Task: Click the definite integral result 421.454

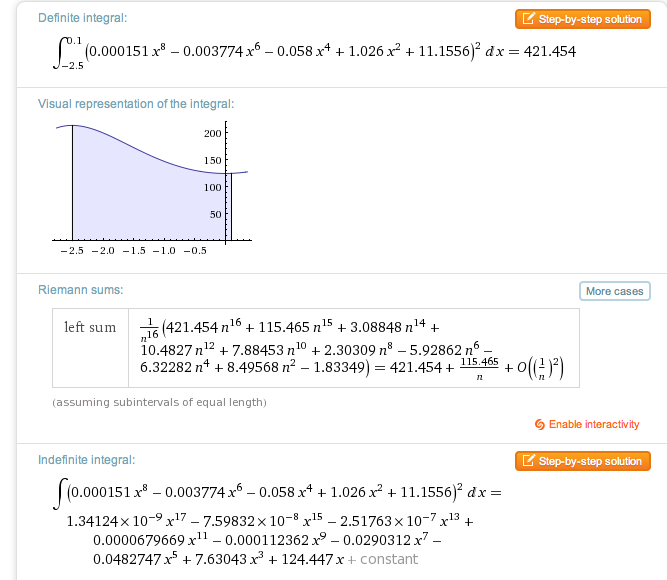Action: click(550, 51)
